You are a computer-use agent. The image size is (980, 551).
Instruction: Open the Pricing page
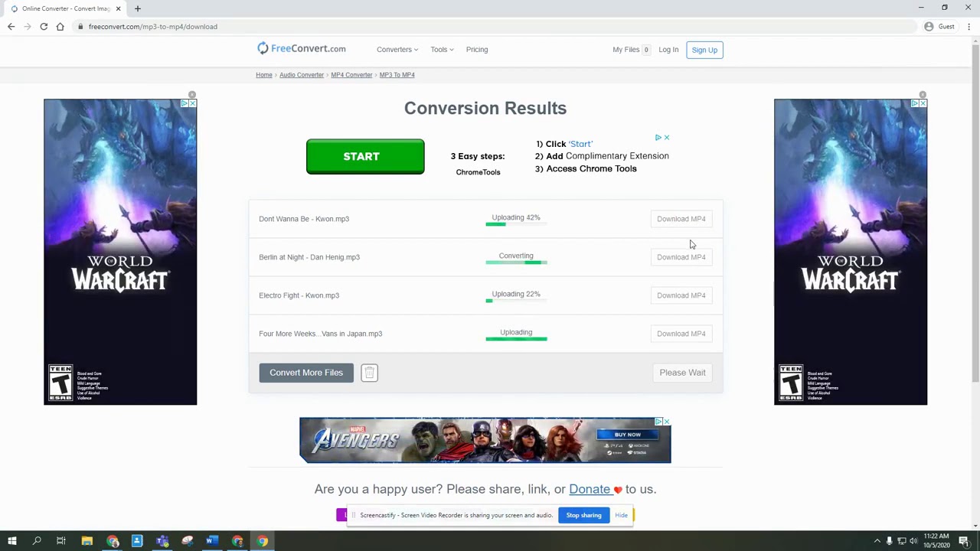pos(477,50)
